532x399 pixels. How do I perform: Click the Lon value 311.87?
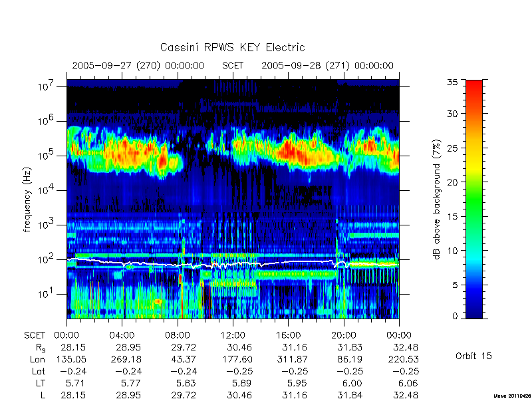point(293,359)
